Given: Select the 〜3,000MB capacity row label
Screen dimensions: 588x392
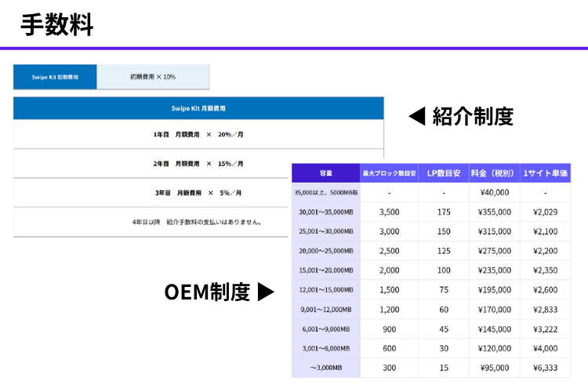Looking at the screenshot, I should point(325,368).
